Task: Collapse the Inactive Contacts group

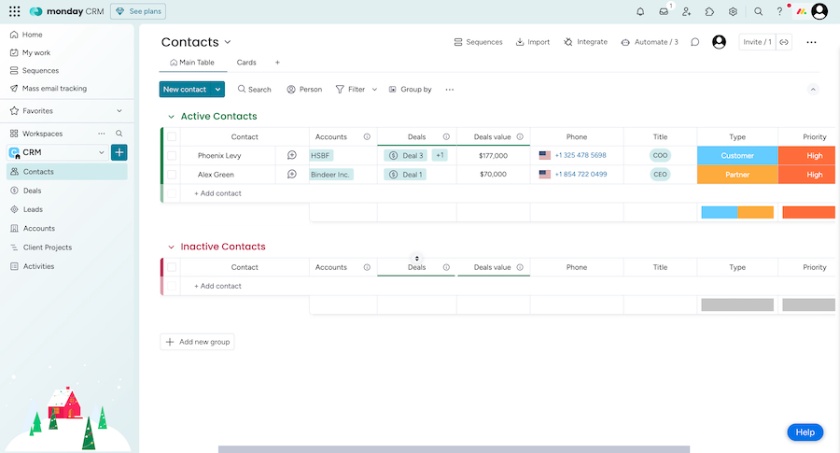Action: [171, 247]
